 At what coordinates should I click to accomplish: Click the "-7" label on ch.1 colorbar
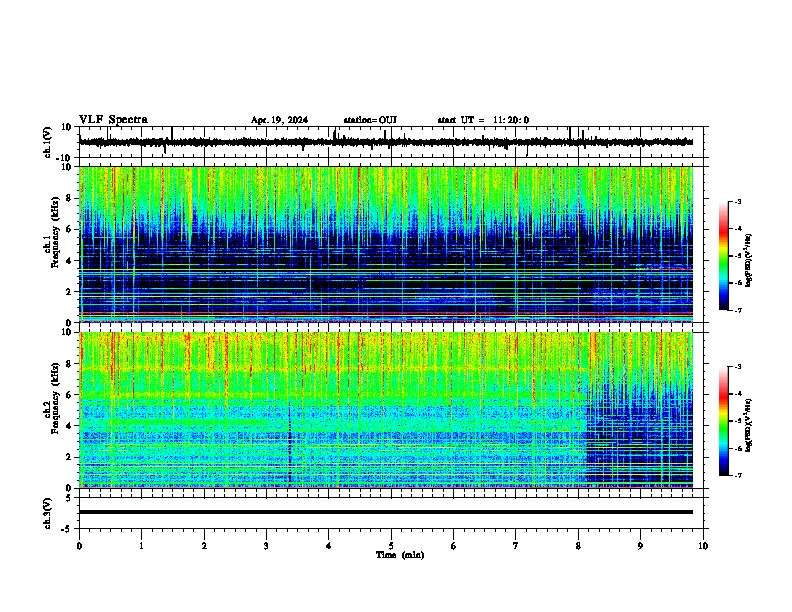tap(737, 311)
